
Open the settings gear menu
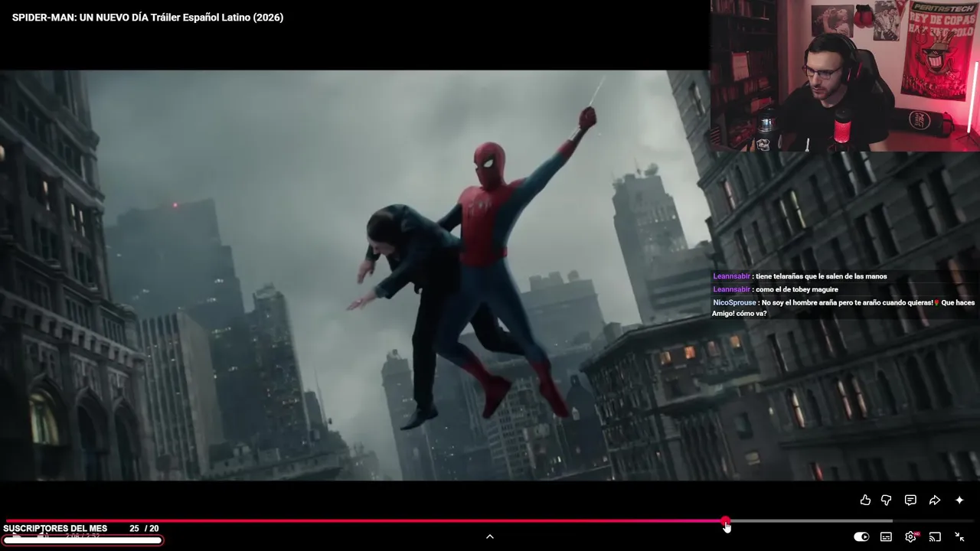tap(910, 536)
